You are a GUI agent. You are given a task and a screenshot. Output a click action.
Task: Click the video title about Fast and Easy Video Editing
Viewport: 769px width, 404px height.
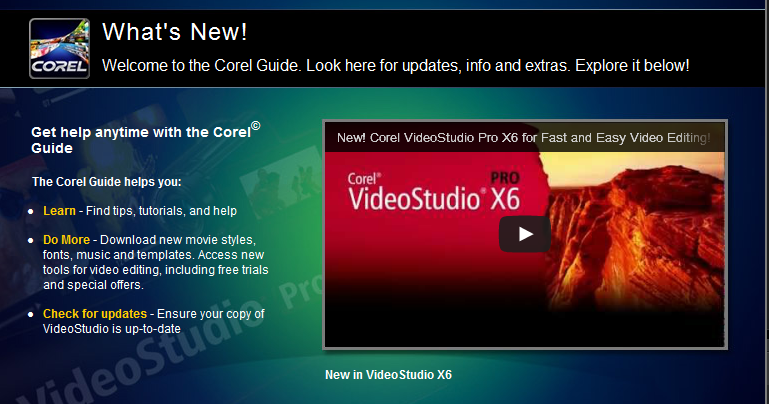click(x=523, y=138)
